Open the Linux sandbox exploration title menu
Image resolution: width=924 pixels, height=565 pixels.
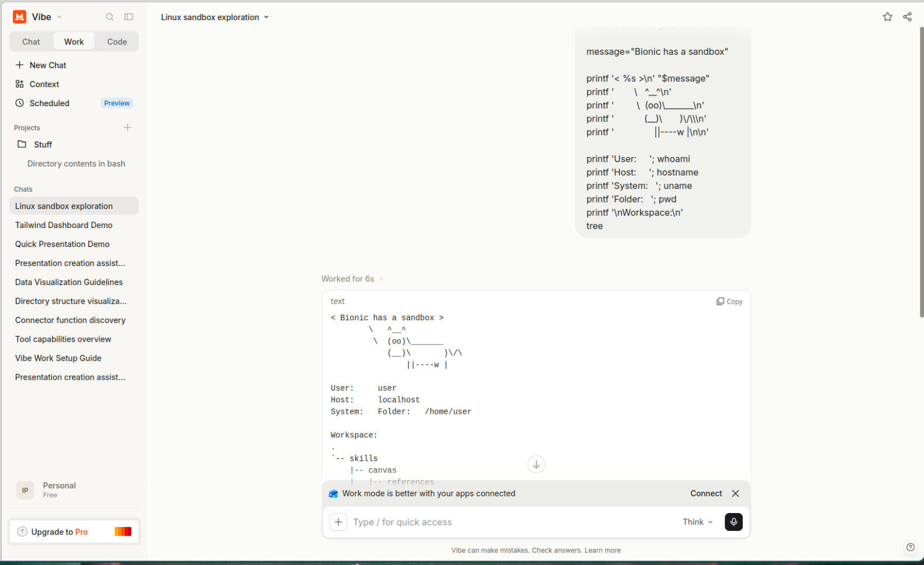click(x=215, y=17)
